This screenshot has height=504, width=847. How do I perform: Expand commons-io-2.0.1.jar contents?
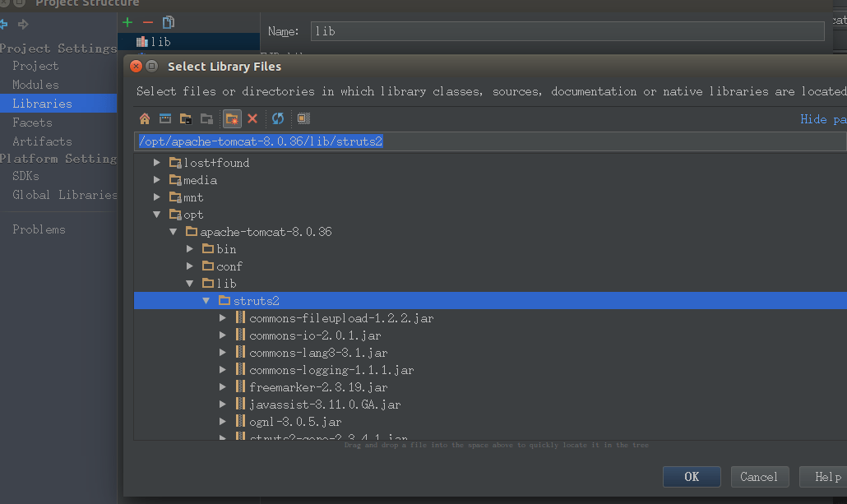223,335
